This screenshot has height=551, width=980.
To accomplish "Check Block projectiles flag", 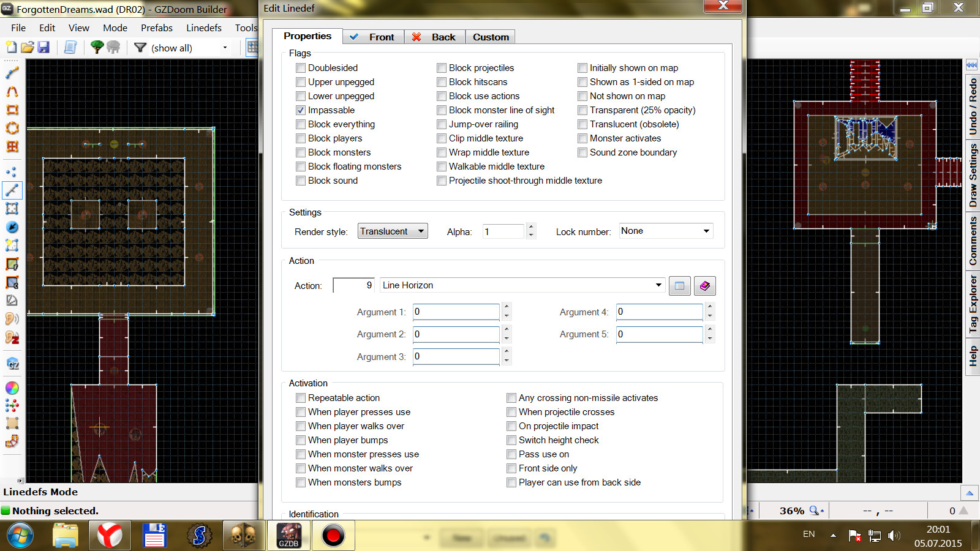I will pos(442,68).
